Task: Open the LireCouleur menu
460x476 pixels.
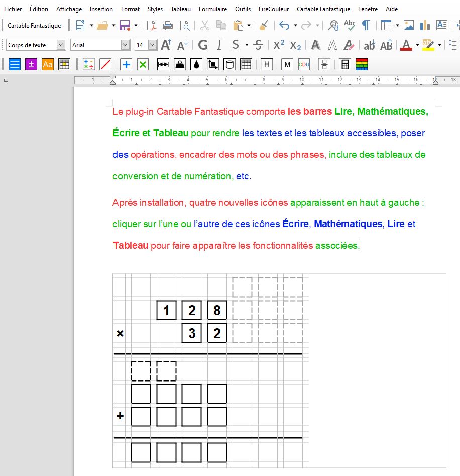Action: (274, 9)
